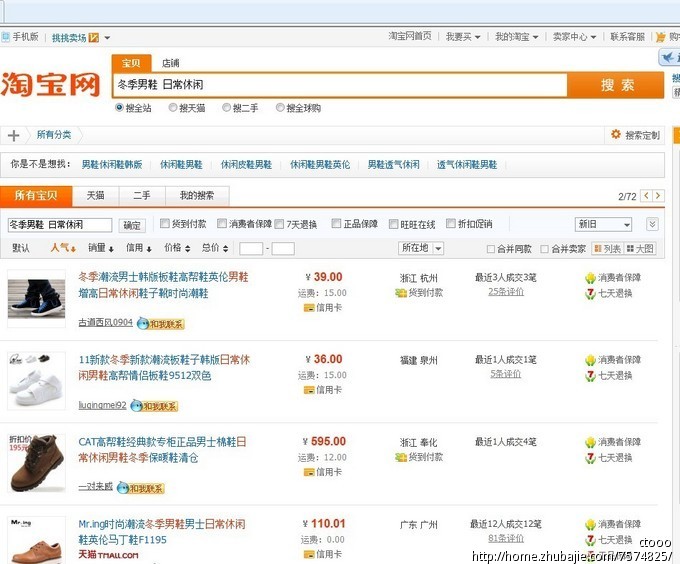The image size is (680, 564).
Task: Click 信用卡 icon under 595.00 price
Action: tap(309, 472)
